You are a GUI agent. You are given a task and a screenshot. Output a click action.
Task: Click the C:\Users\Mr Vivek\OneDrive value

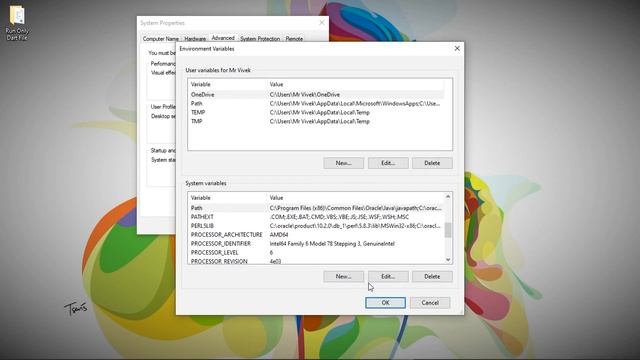tap(304, 94)
